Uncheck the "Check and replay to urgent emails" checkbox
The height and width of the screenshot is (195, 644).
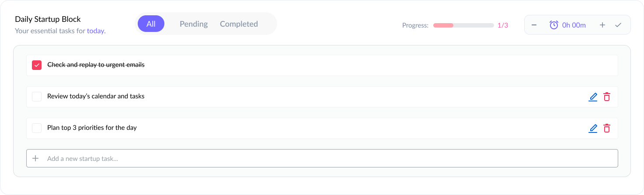(x=37, y=65)
